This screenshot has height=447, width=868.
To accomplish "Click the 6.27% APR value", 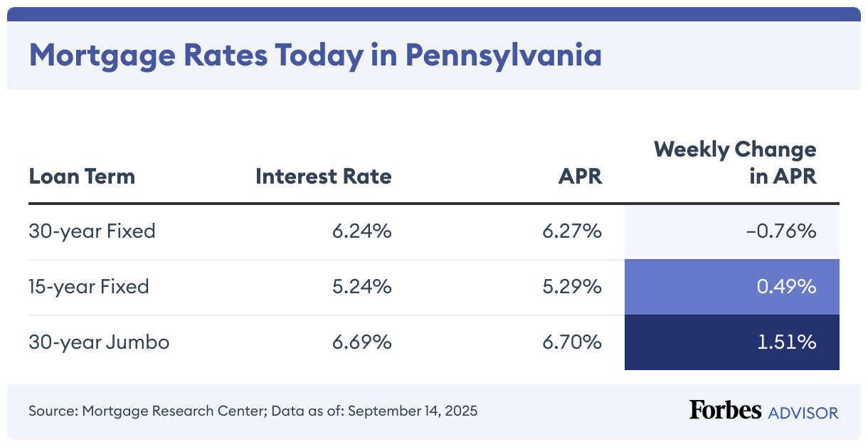I will 573,231.
